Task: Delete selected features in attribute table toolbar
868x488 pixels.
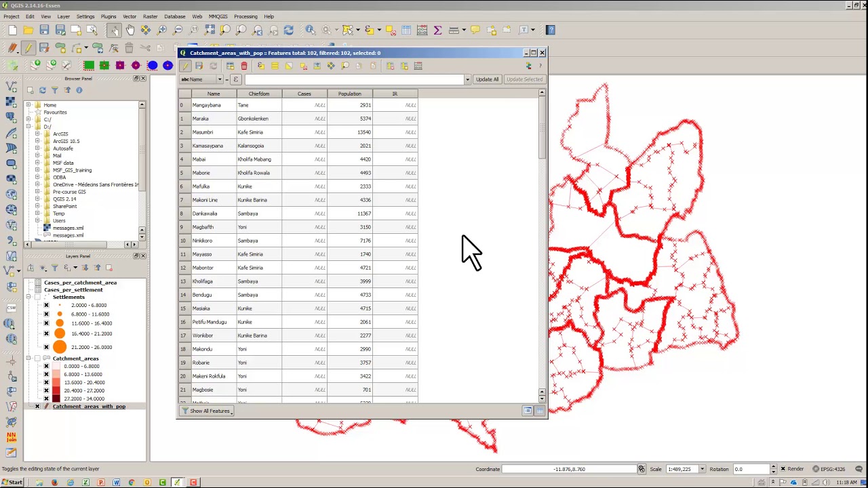Action: (244, 66)
